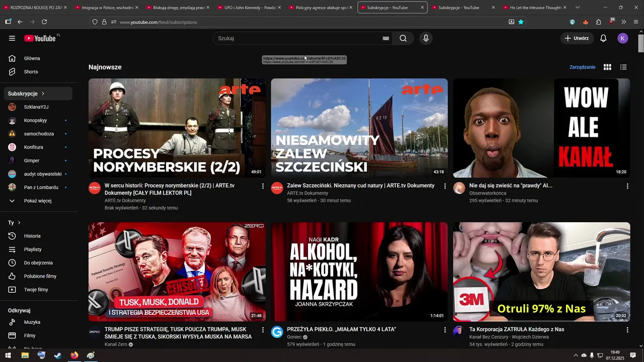Open options for Goniec video
This screenshot has height=362, width=644.
(x=445, y=330)
